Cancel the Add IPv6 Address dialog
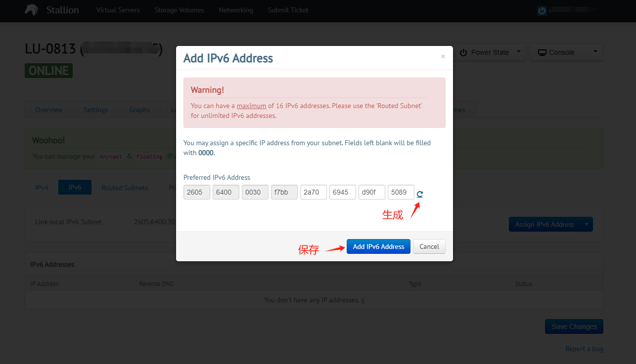Viewport: 636px width, 364px height. coord(429,246)
